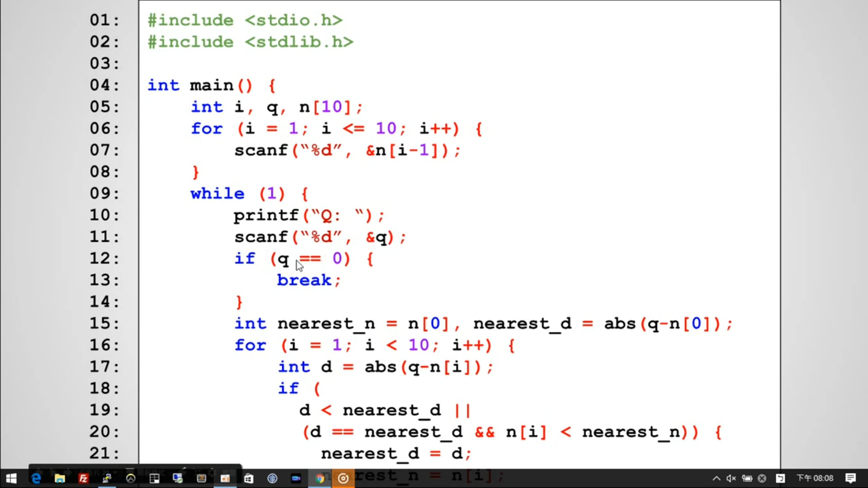Open the PowerPoint taskbar icon
This screenshot has width=868, height=488.
(x=225, y=478)
